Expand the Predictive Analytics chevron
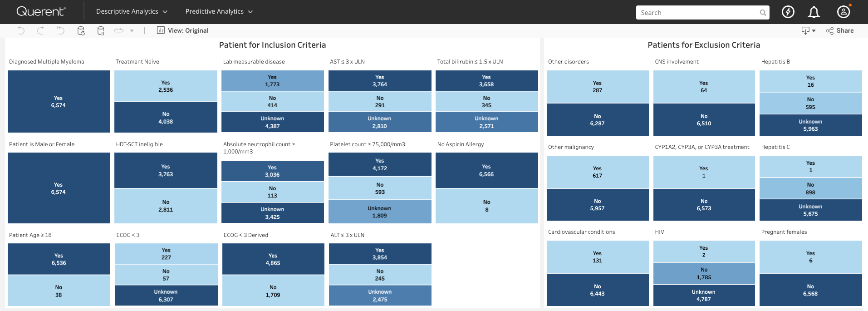This screenshot has height=311, width=868. pos(250,12)
